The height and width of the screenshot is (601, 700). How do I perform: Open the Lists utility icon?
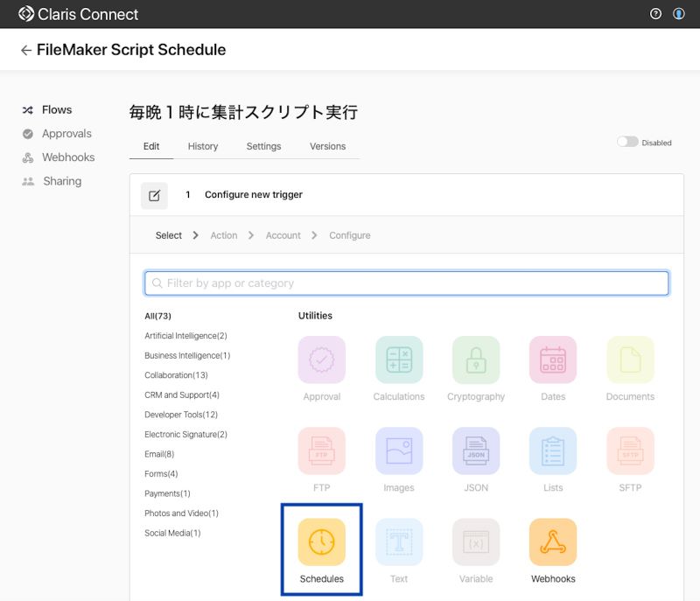pos(553,451)
